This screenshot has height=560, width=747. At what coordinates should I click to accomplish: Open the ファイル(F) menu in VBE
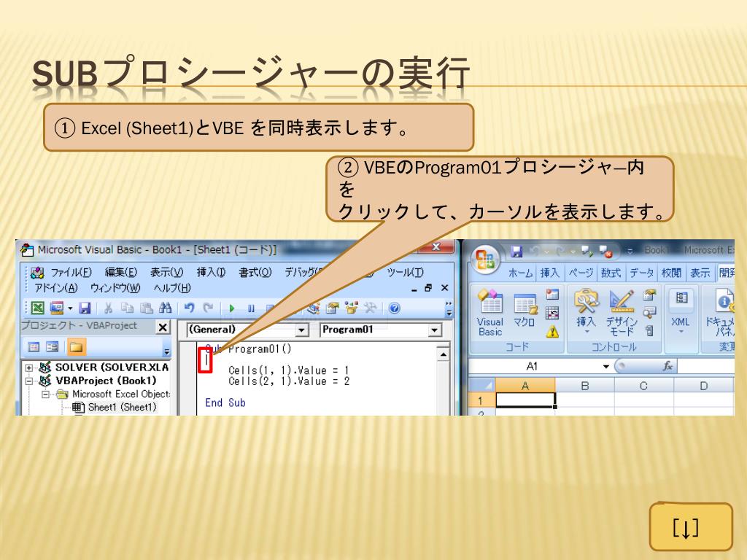71,273
